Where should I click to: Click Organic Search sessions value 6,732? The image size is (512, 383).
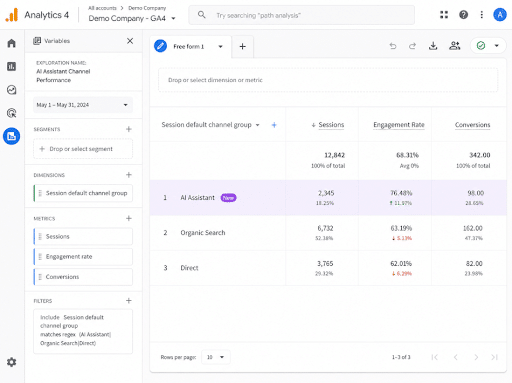point(325,228)
